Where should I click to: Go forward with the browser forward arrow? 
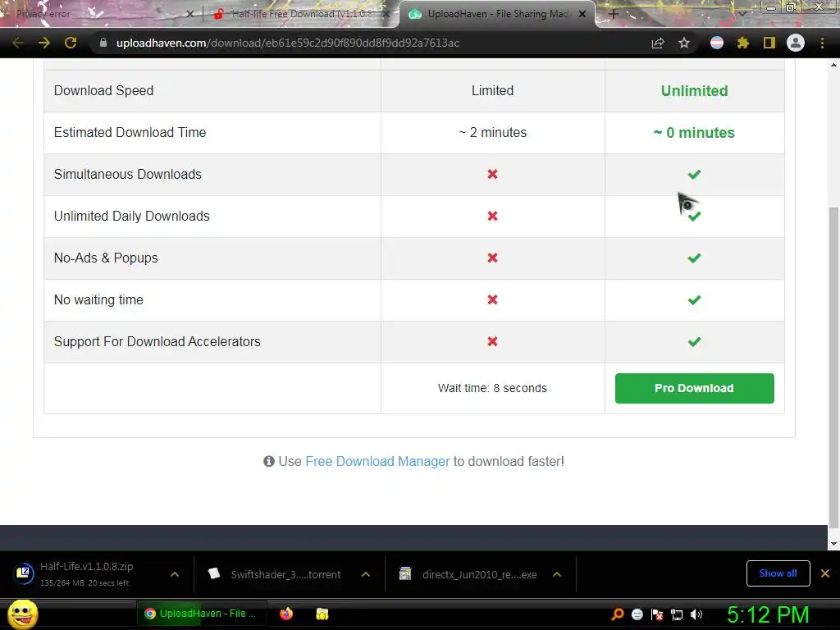[x=44, y=43]
